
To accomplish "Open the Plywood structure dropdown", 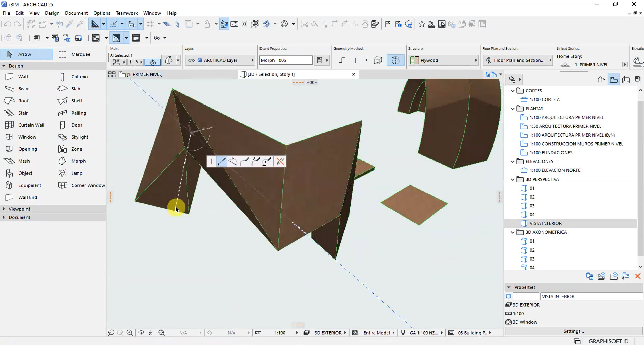I will click(x=476, y=60).
